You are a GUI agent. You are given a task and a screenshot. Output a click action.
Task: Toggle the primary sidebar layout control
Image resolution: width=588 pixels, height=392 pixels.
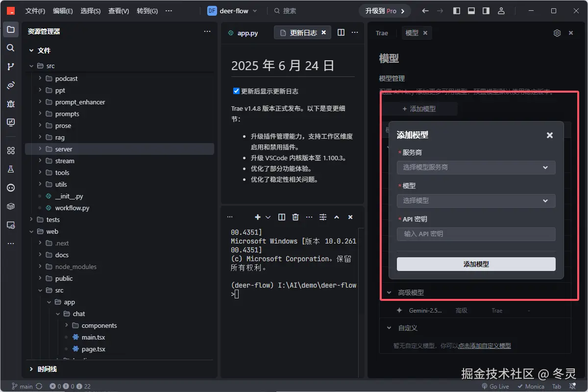[456, 10]
